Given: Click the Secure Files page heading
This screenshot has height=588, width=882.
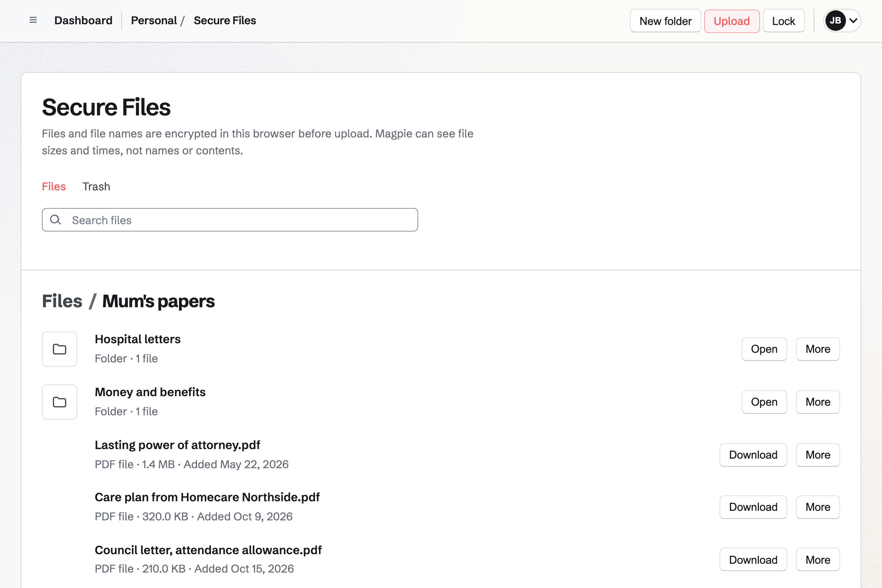Looking at the screenshot, I should (106, 107).
